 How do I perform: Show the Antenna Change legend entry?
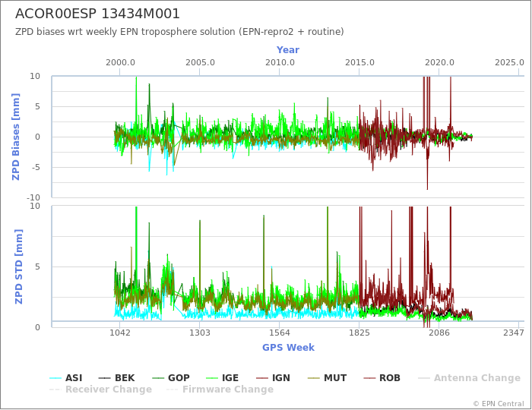tap(469, 378)
